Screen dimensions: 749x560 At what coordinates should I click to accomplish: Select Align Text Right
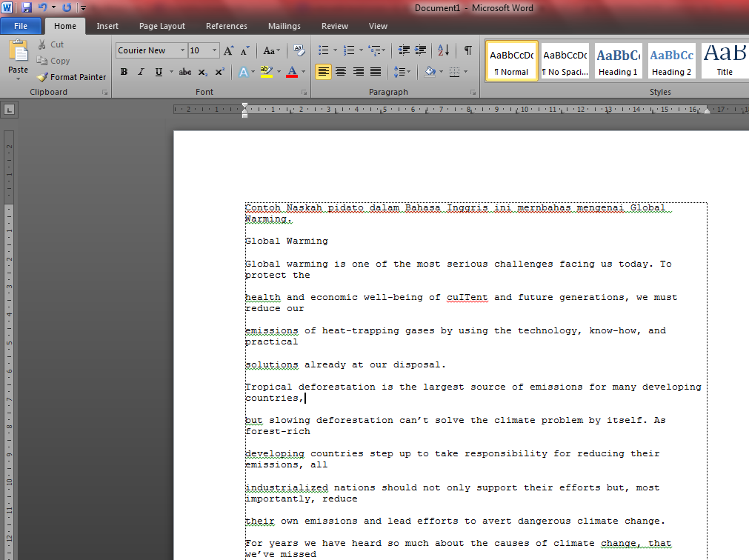359,72
